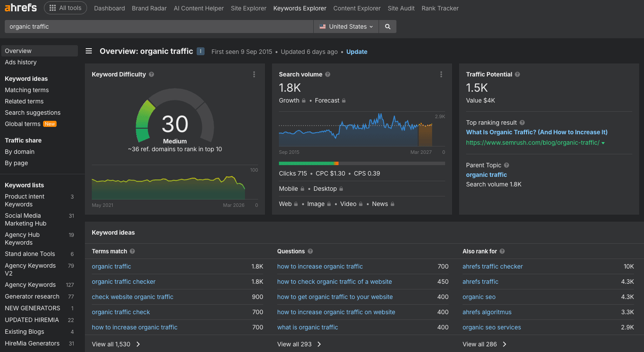Open the Keyword Difficulty kebab menu
Viewport: 644px width, 352px height.
tap(254, 74)
